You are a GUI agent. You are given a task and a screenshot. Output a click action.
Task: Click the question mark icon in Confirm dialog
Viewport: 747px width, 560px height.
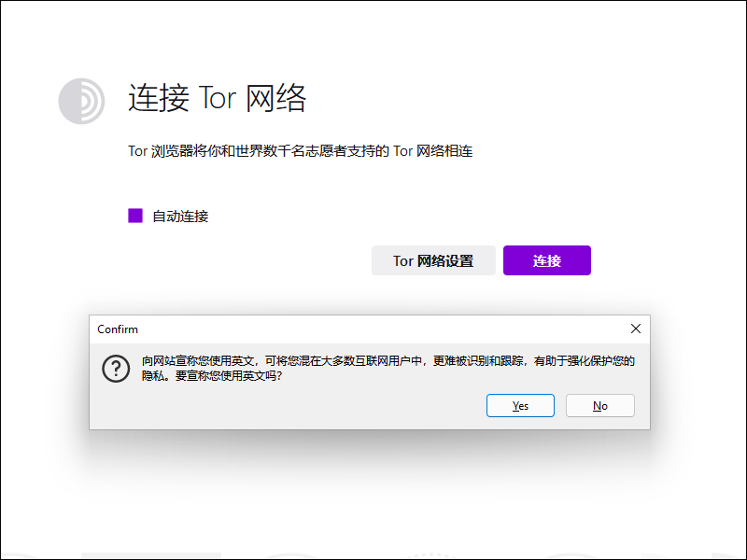tap(115, 369)
